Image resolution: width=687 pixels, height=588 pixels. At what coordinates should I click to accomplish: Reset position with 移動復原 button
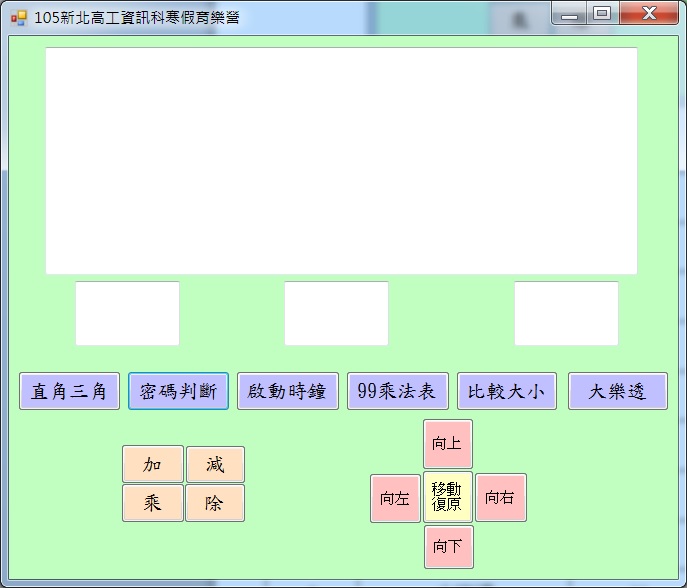tap(447, 497)
